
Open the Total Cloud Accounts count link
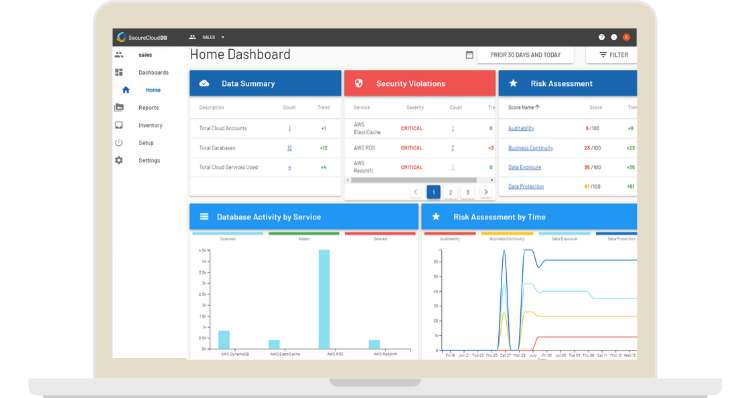[x=289, y=128]
